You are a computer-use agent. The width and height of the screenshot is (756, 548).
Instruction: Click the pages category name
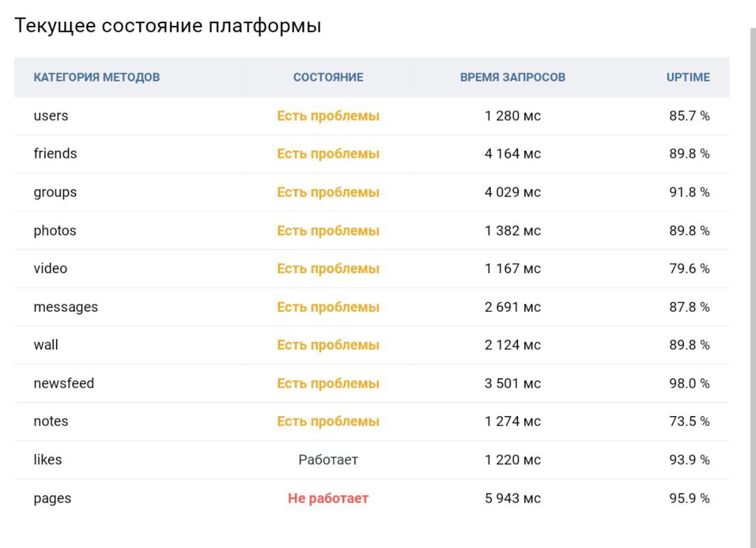coord(52,498)
